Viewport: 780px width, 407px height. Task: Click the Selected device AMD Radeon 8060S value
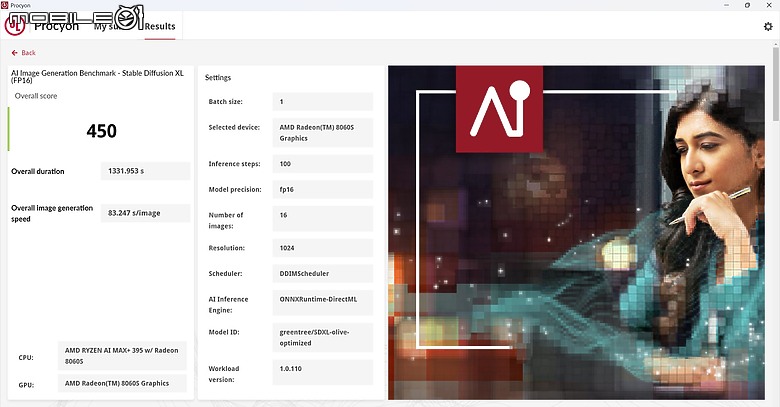pyautogui.click(x=322, y=132)
